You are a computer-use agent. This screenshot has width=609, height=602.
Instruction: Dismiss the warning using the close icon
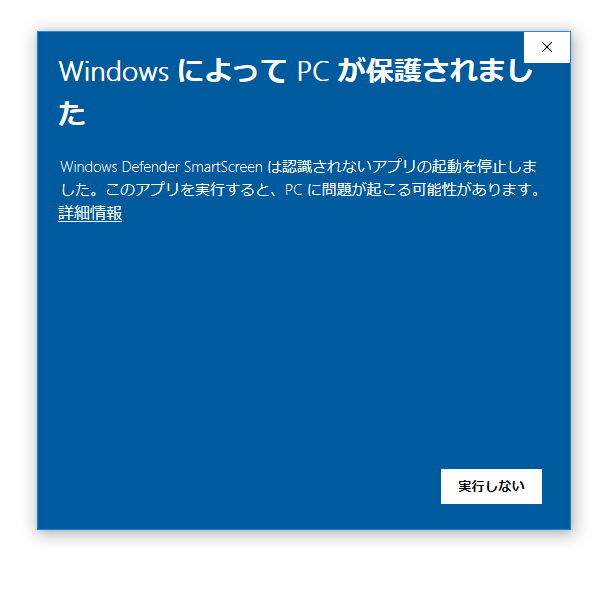point(547,47)
